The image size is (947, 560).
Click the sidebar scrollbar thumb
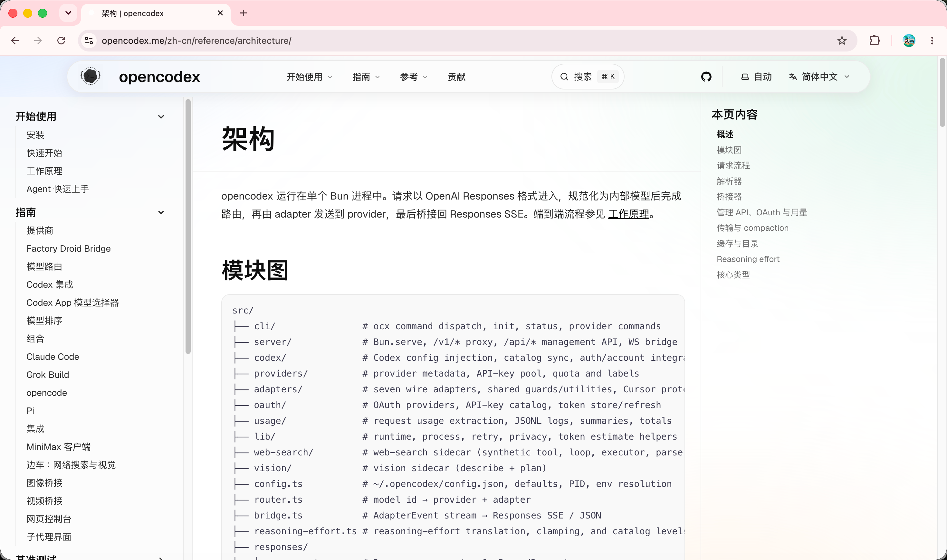[x=188, y=227]
